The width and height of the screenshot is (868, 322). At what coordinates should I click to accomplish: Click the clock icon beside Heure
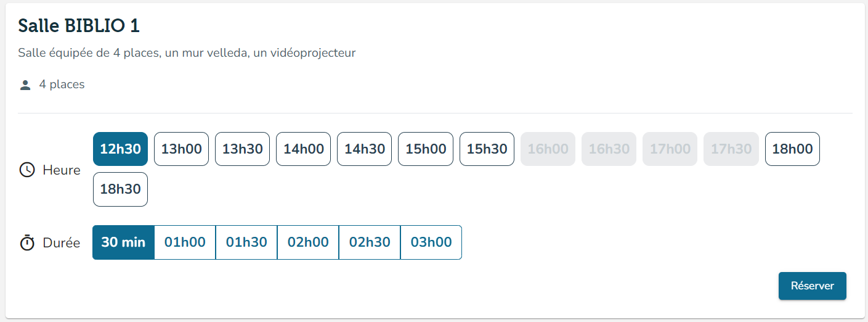pyautogui.click(x=27, y=170)
